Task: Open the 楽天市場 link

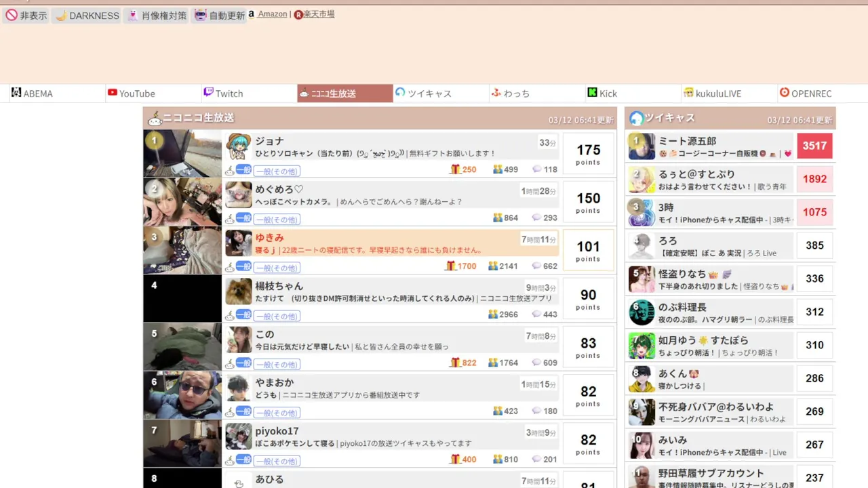Action: (318, 14)
